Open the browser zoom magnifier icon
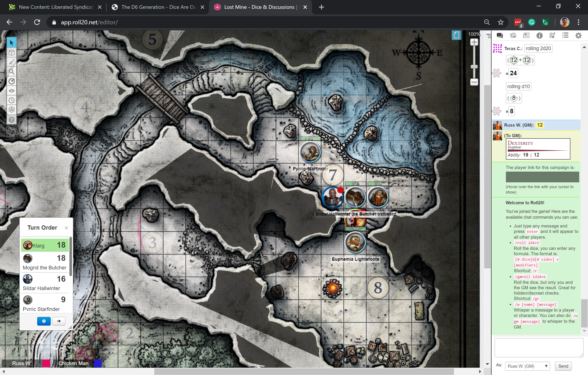Screen dimensions: 588x375 (x=487, y=22)
